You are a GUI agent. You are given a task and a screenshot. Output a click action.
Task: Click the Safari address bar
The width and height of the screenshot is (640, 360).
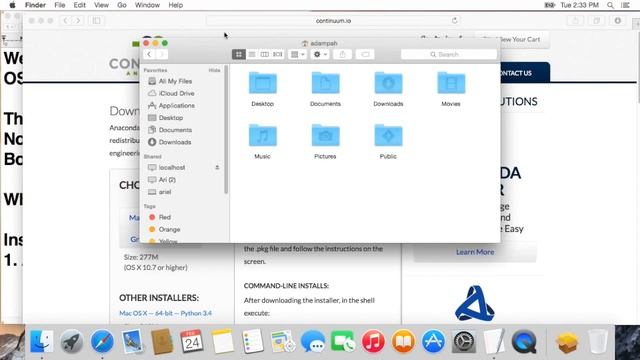click(333, 20)
